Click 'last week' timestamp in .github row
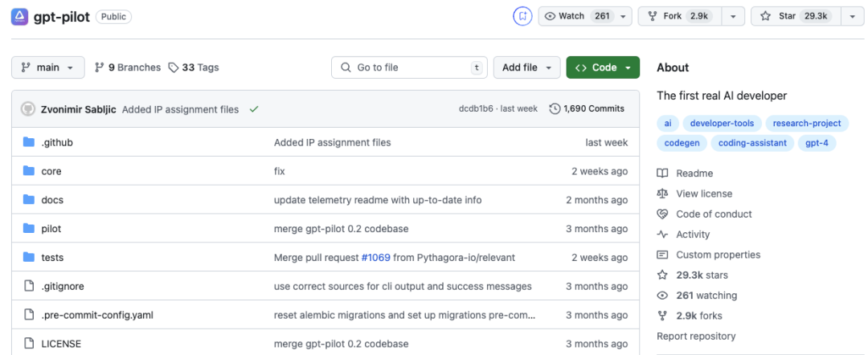868x355 pixels. 607,143
